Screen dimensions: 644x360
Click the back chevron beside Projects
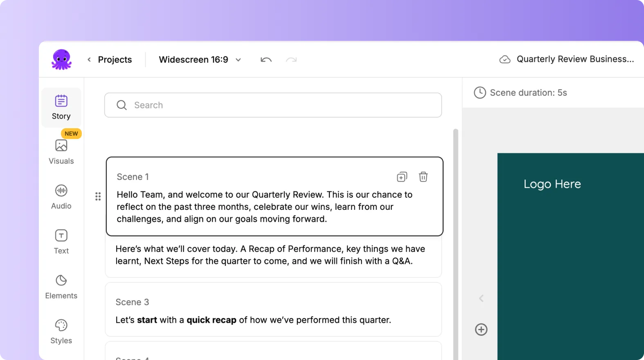tap(89, 60)
